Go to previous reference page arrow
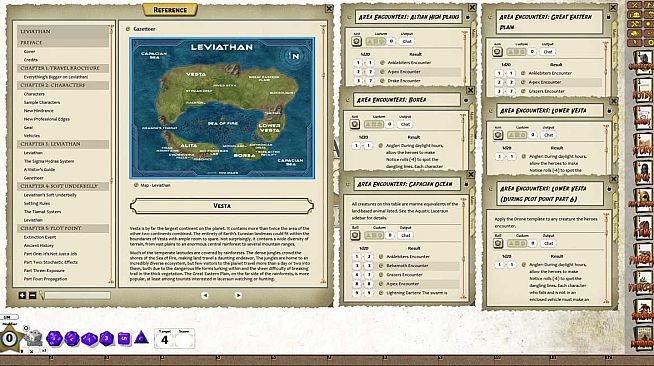Viewport: 654px width, 366px height. tap(205, 295)
